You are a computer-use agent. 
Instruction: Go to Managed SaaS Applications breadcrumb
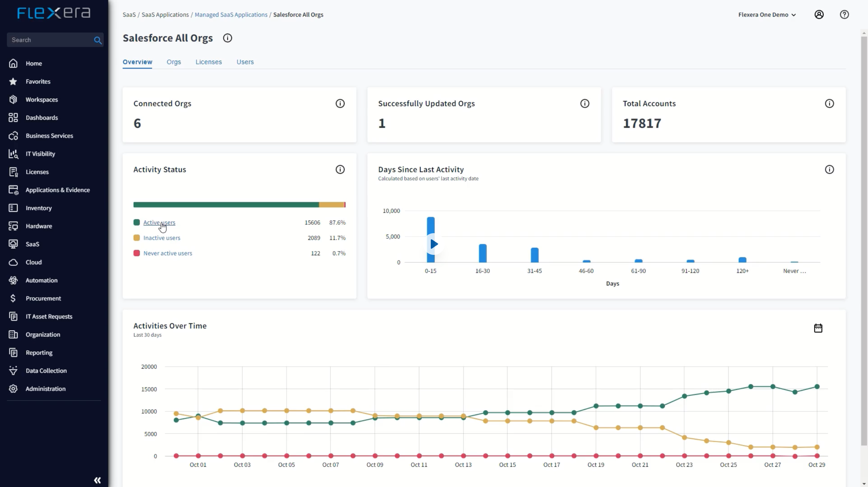tap(231, 15)
